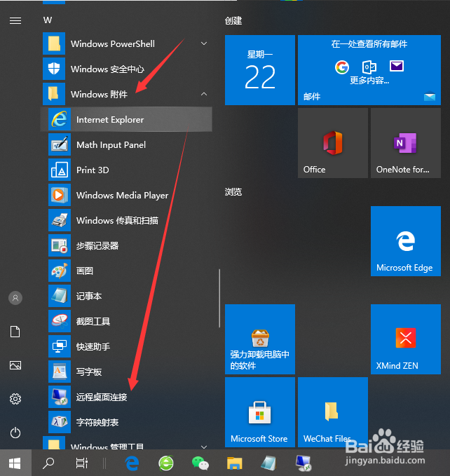Screen dimensions: 450x476
Task: Open green 360 browser icon on taskbar
Action: tap(166, 463)
